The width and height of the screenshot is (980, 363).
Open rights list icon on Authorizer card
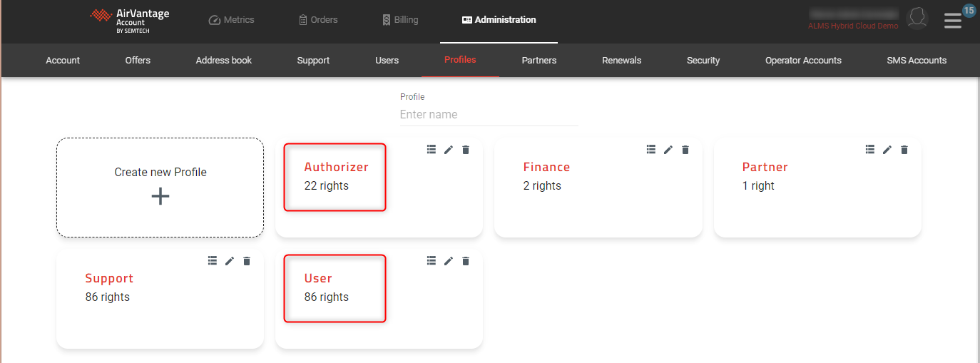[432, 150]
